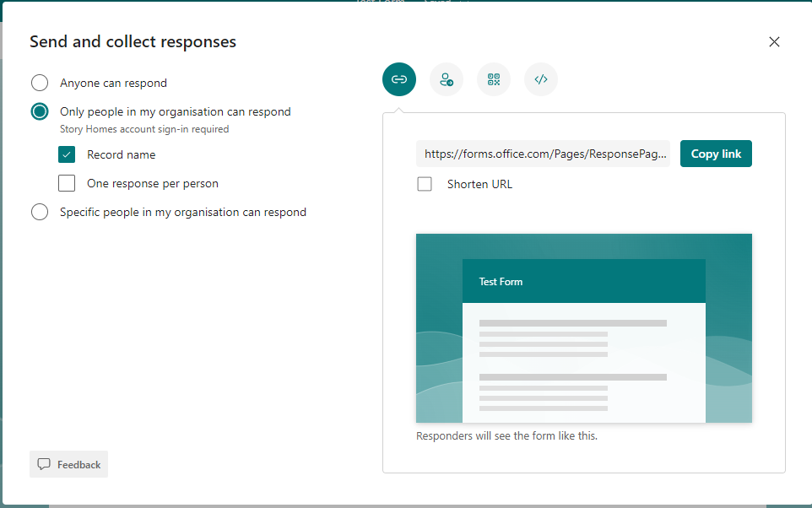
Task: Enable One response per person
Action: 67,183
